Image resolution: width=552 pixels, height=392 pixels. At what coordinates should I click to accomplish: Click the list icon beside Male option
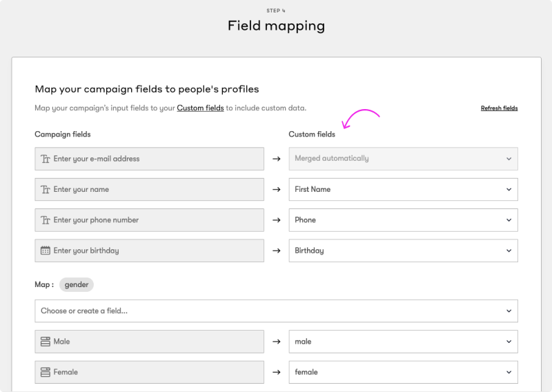coord(46,342)
